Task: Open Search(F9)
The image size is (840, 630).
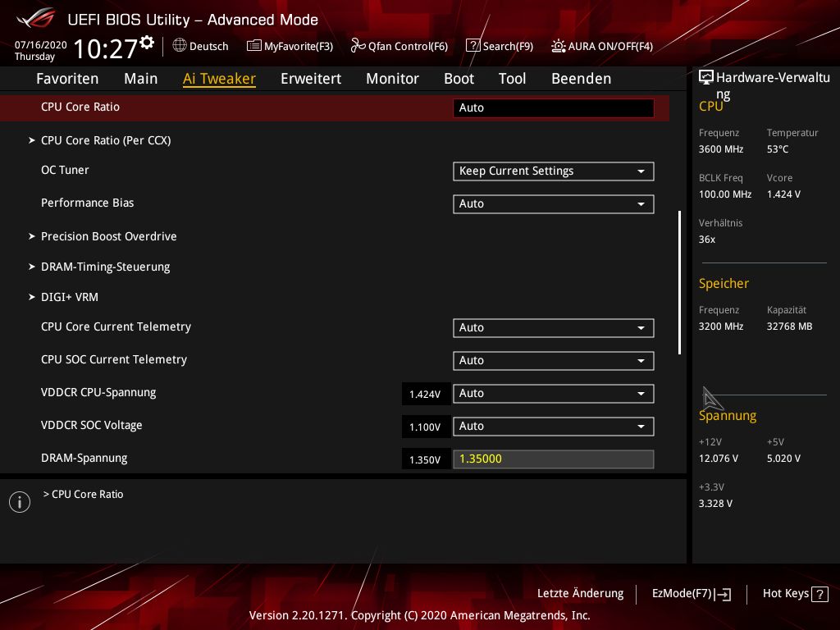Action: (x=500, y=46)
